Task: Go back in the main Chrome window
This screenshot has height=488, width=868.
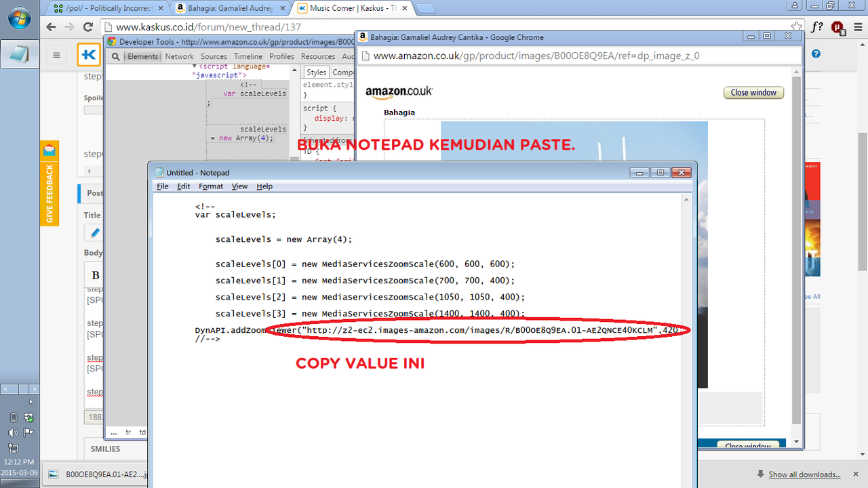Action: (51, 27)
